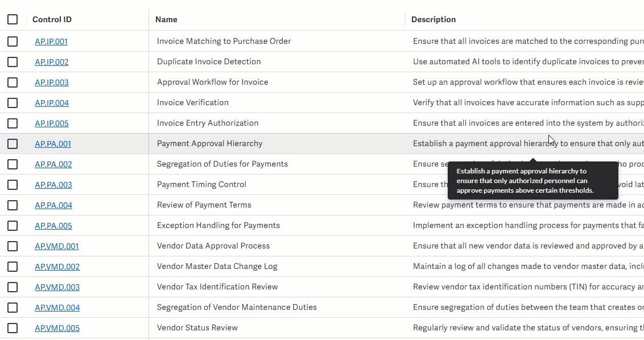Select checkbox beside AP.IP.003

click(13, 82)
